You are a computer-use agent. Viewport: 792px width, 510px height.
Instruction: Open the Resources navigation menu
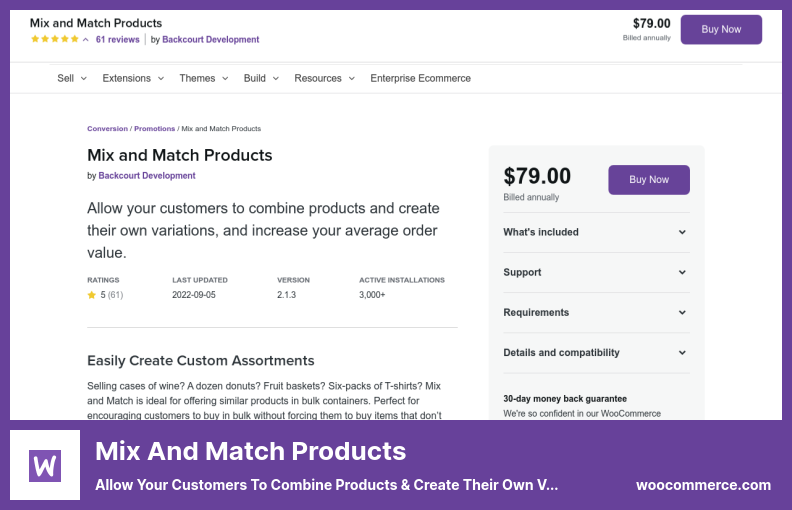coord(324,78)
